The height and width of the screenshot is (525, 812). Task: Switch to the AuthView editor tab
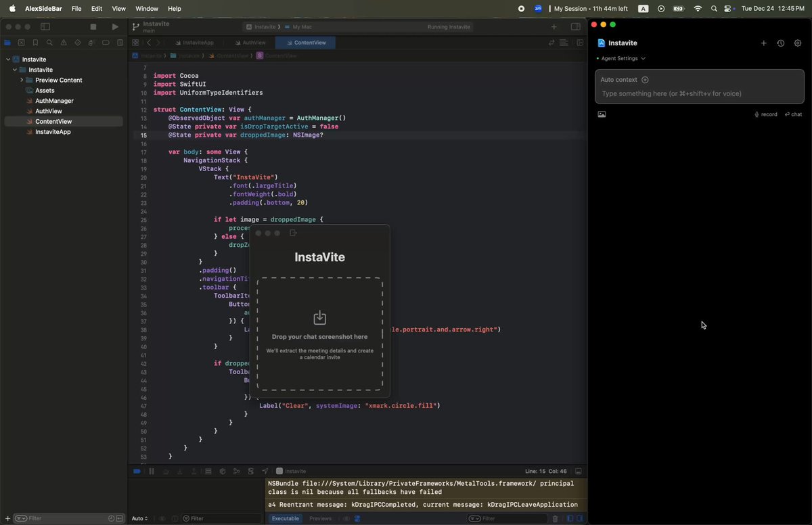pyautogui.click(x=250, y=43)
